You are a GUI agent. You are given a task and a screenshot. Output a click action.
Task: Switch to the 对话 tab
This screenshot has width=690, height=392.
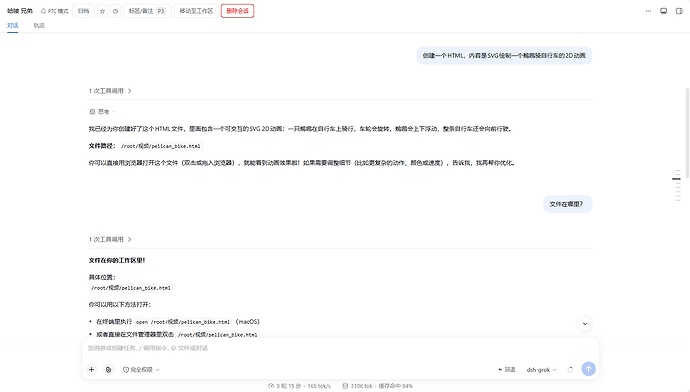(13, 26)
